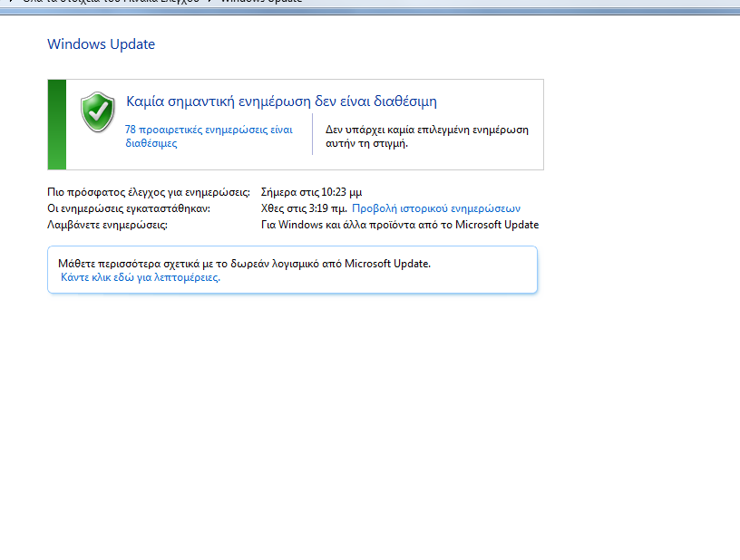This screenshot has width=740, height=560.
Task: Click Κάντε κλικ εδώ για λεπτομέρειες link
Action: pos(141,277)
